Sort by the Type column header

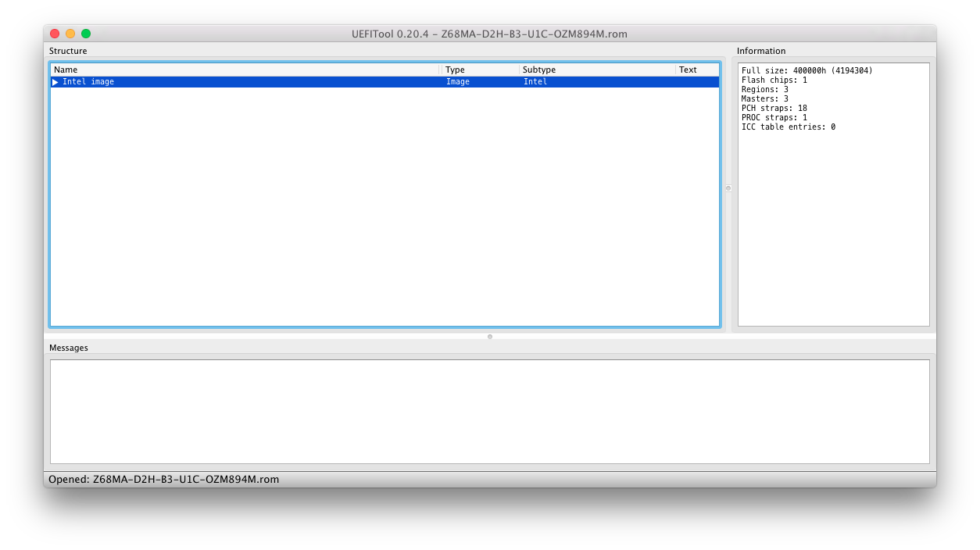480,70
